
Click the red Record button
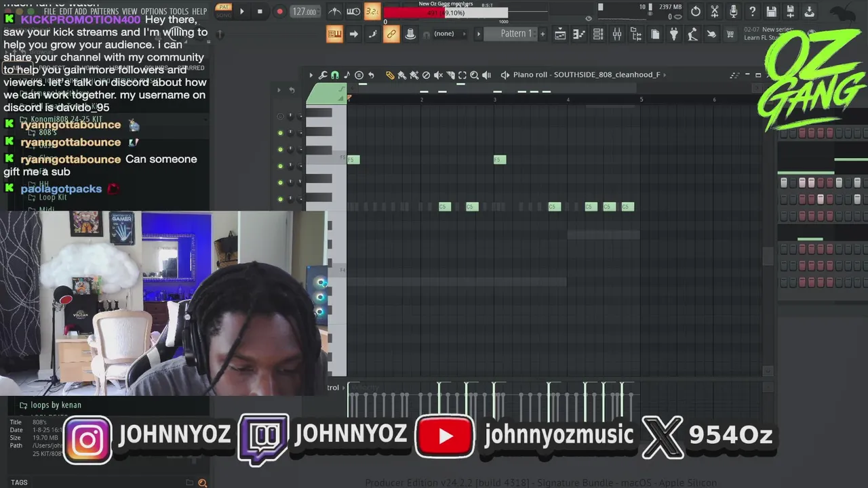[279, 12]
